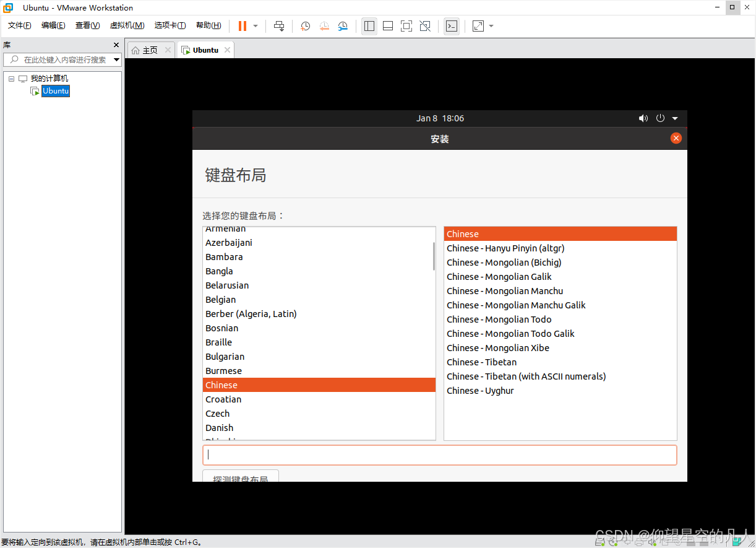Select 我的计算机 in the library tree
The width and height of the screenshot is (756, 548).
[49, 79]
